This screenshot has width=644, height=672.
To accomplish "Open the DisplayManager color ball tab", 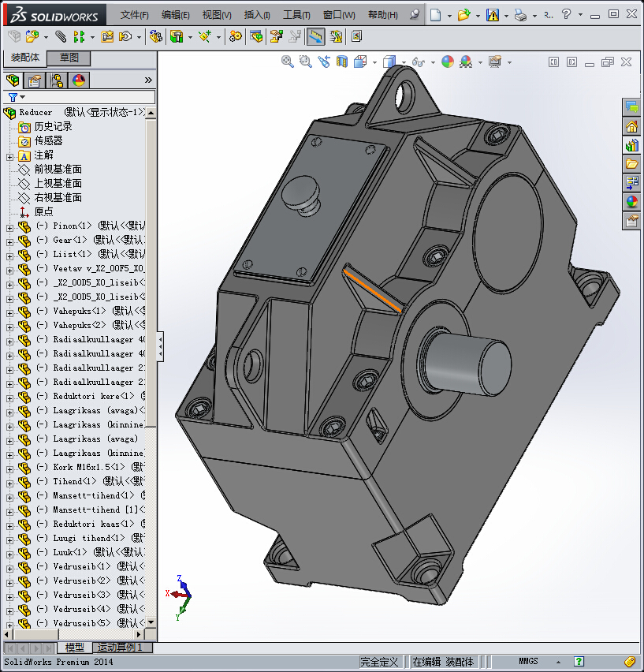I will tap(79, 80).
